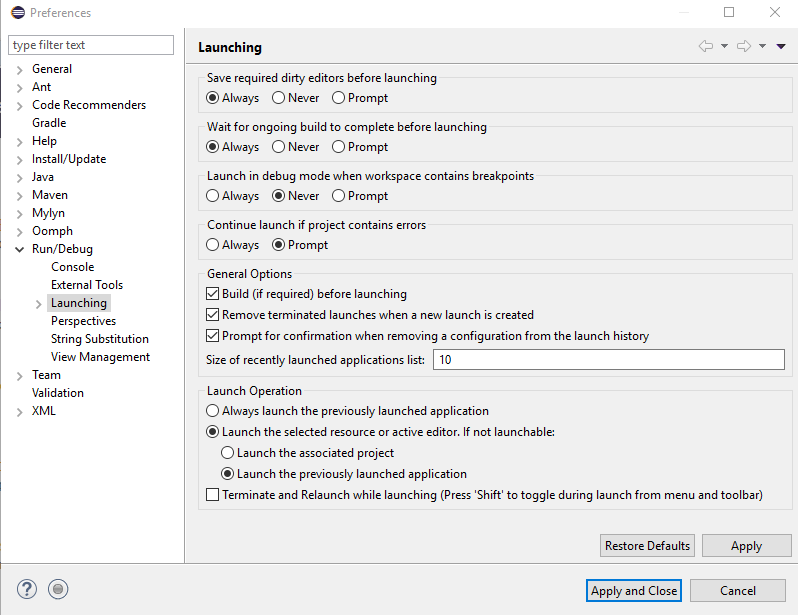798x615 pixels.
Task: Click the Eclipse icon in title bar
Action: pos(18,12)
